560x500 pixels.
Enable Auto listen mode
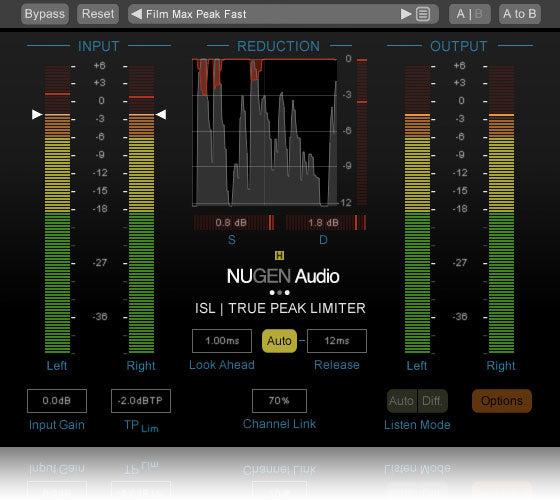pyautogui.click(x=402, y=401)
